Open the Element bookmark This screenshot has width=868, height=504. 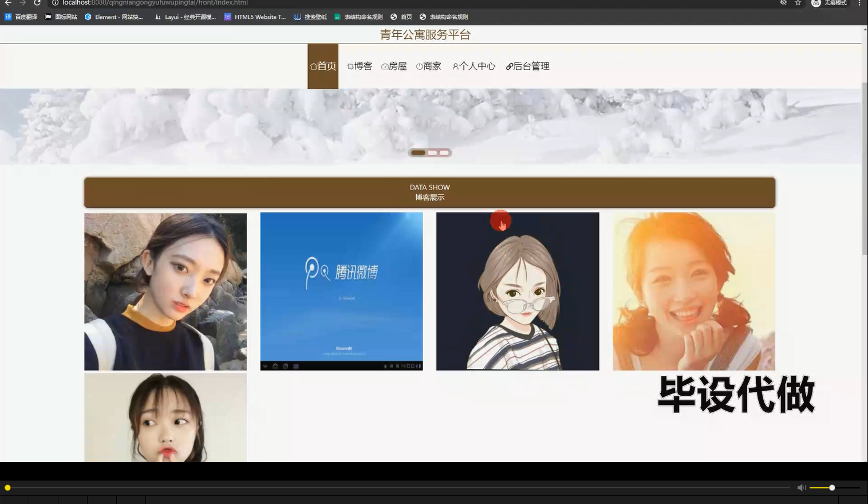[114, 17]
